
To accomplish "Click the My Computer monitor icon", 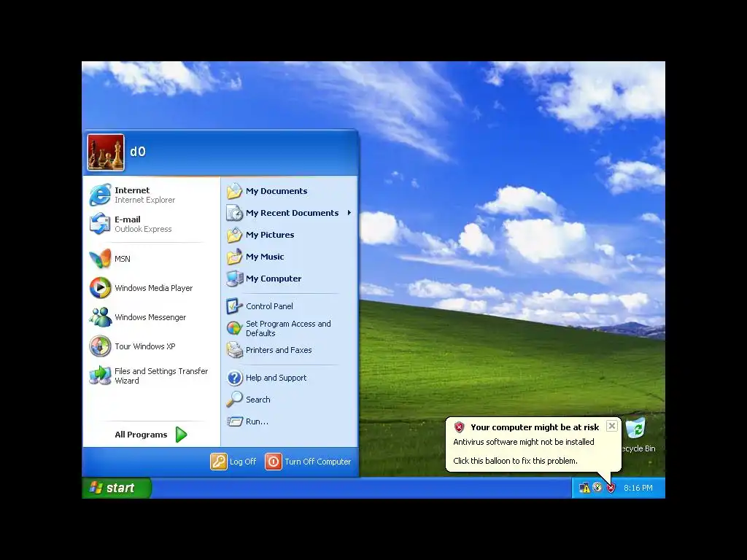I will 234,279.
